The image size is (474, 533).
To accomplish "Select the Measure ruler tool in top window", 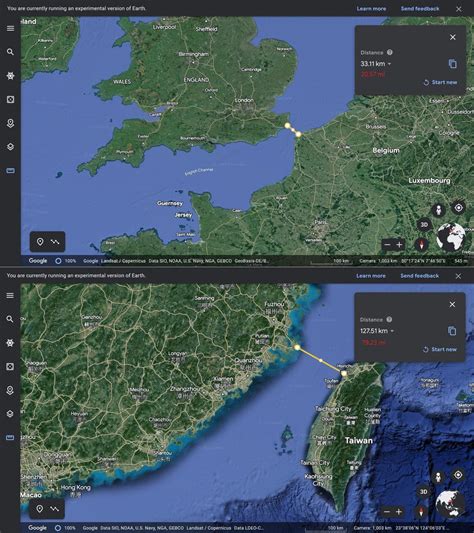I will point(11,171).
